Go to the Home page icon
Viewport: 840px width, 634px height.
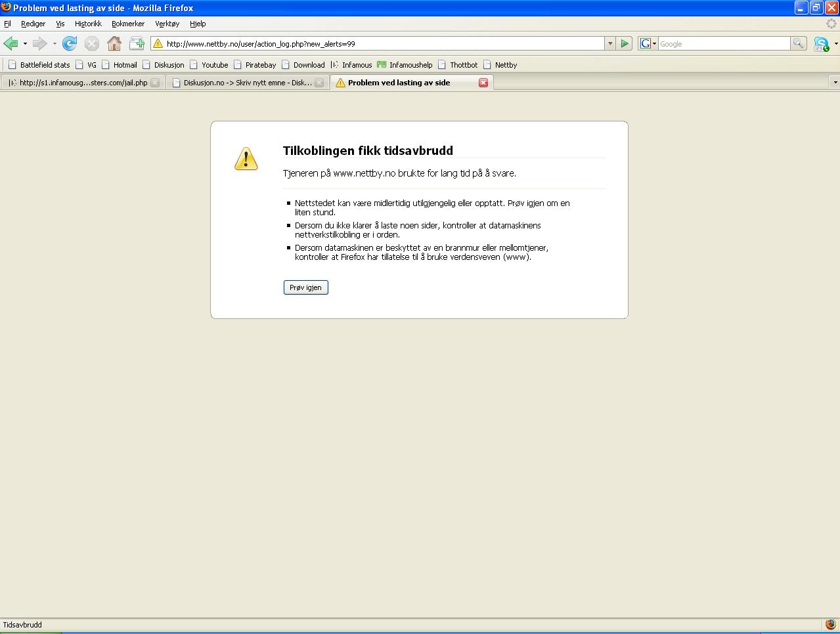[x=114, y=43]
